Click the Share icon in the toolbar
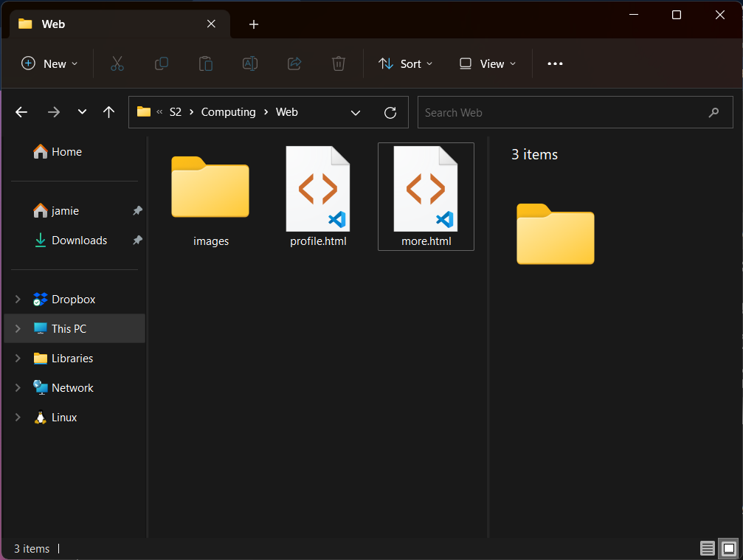Viewport: 743px width, 560px height. click(294, 63)
